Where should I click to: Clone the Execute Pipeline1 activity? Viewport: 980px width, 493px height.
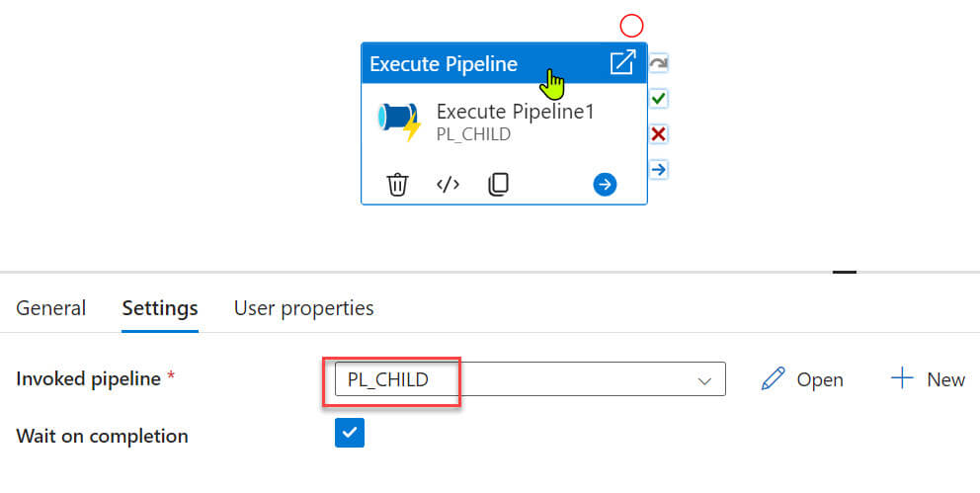point(499,185)
